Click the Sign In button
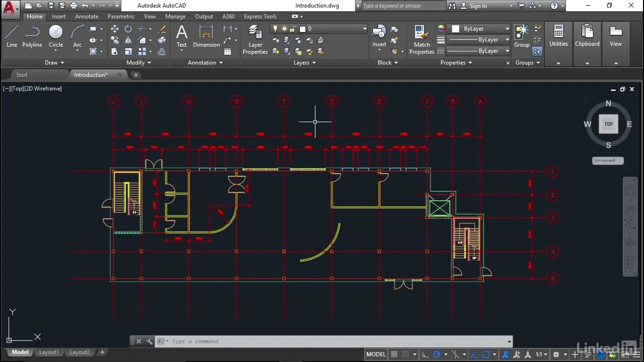The width and height of the screenshot is (644, 362). (478, 6)
